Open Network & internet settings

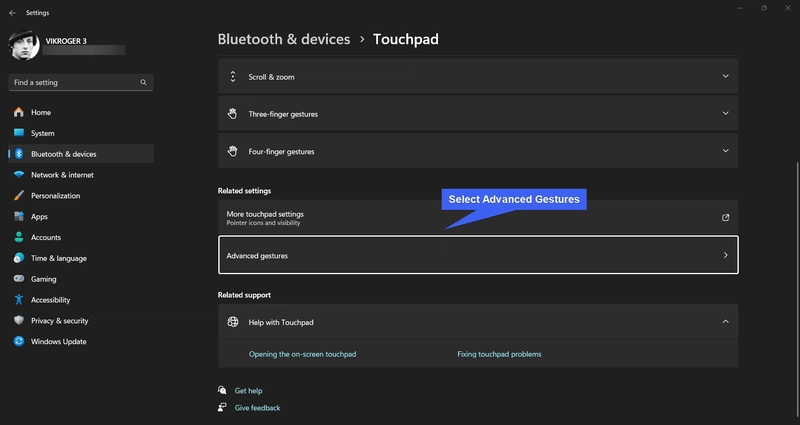tap(62, 175)
